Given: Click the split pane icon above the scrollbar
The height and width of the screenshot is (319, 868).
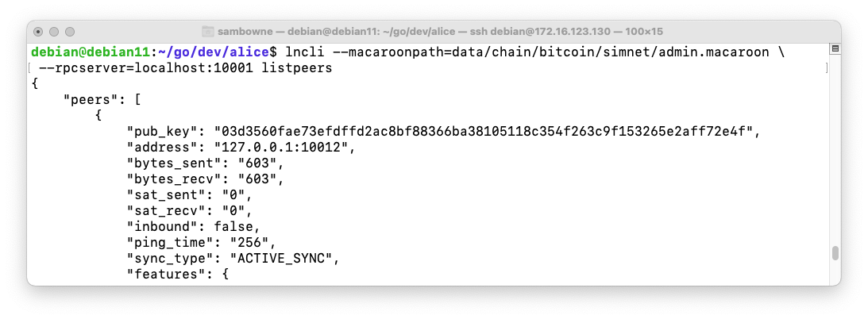Looking at the screenshot, I should [835, 48].
